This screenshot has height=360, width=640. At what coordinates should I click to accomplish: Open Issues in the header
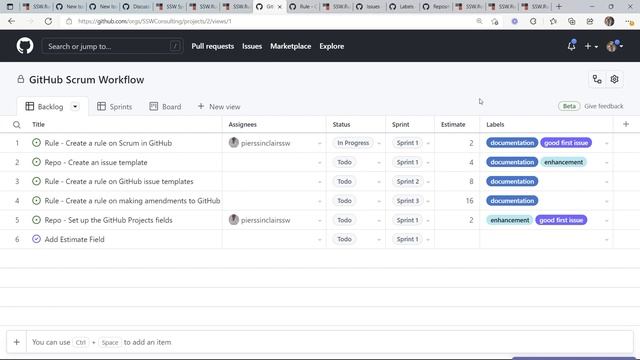(x=252, y=46)
